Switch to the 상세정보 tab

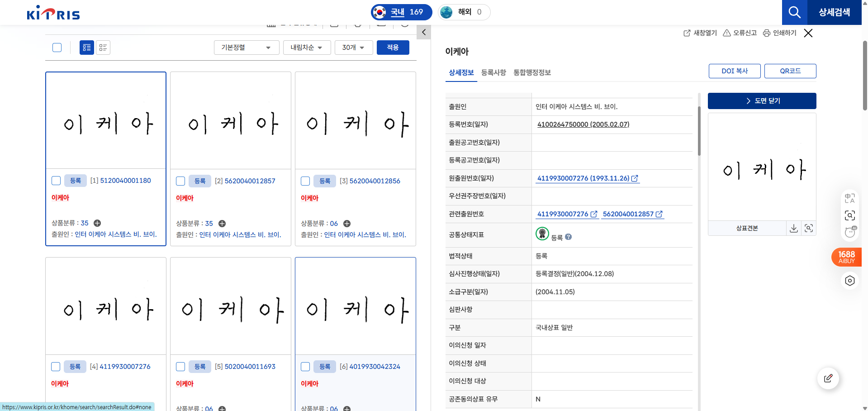[461, 72]
